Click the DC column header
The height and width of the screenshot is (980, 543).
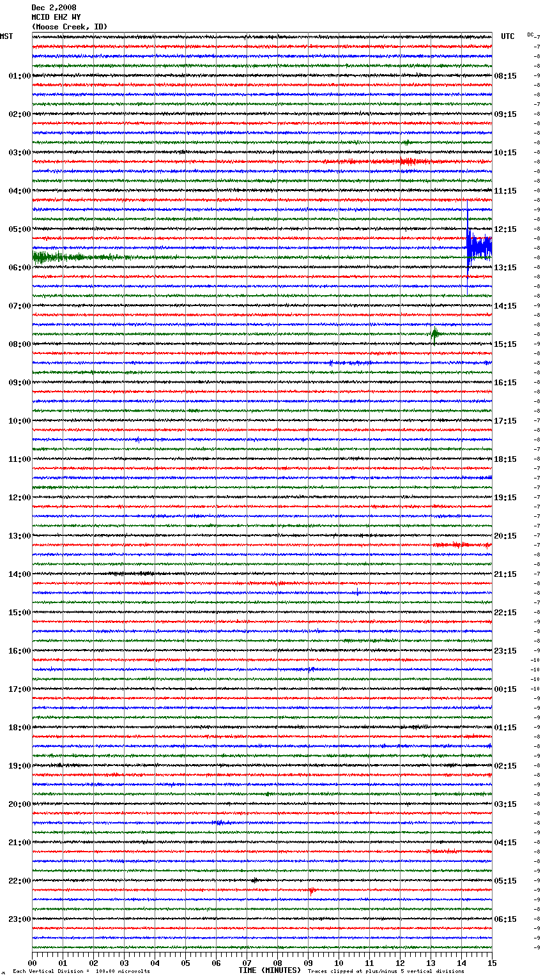click(x=530, y=34)
